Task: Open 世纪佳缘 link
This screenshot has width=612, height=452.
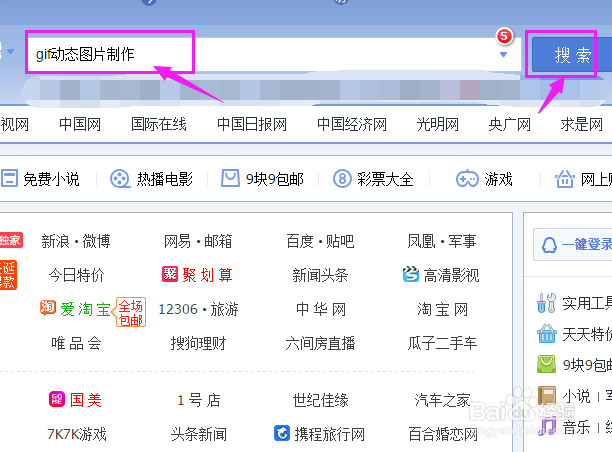Action: click(x=320, y=400)
